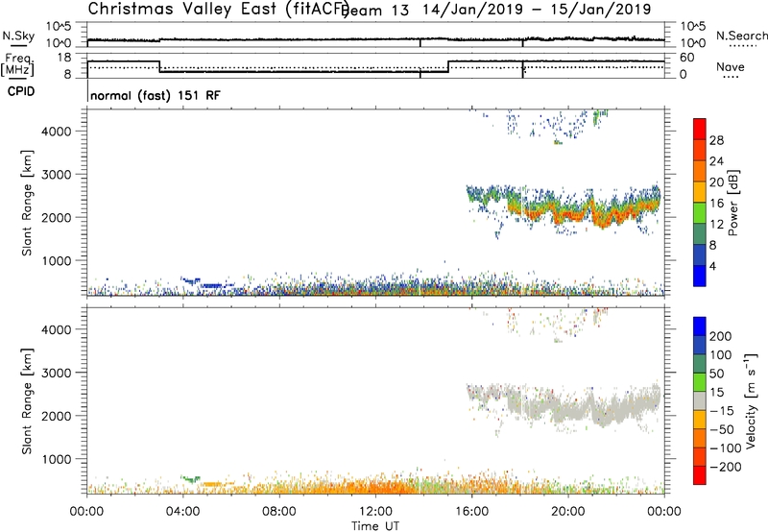Image resolution: width=768 pixels, height=532 pixels.
Task: Click the '60' Nave tick label
Action: [686, 58]
